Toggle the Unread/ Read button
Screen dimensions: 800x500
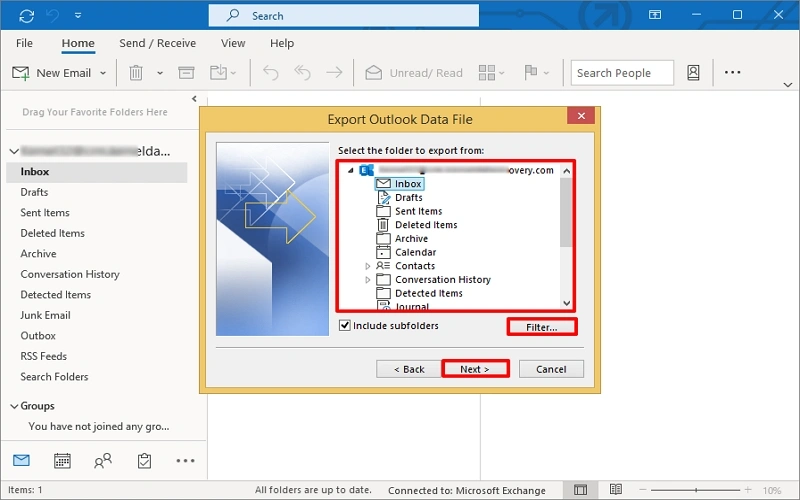click(414, 73)
